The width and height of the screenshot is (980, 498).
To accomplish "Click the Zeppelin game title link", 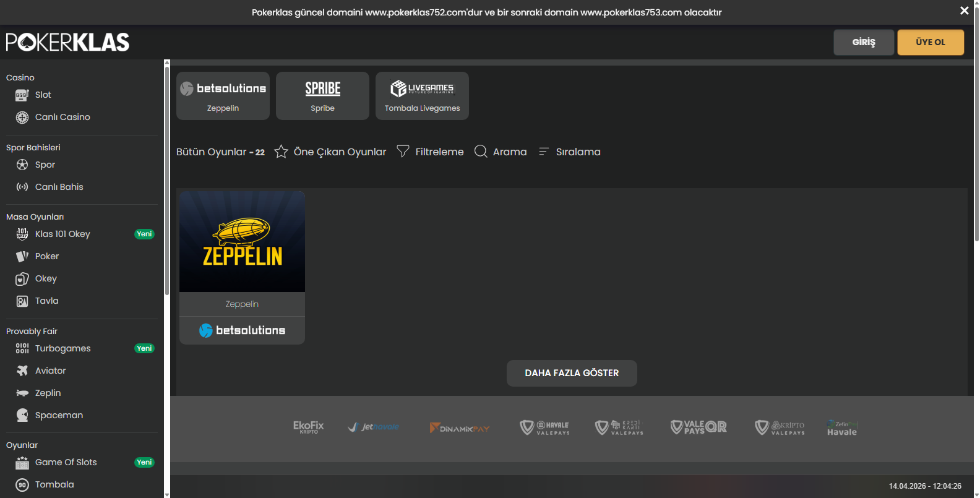I will pyautogui.click(x=242, y=304).
